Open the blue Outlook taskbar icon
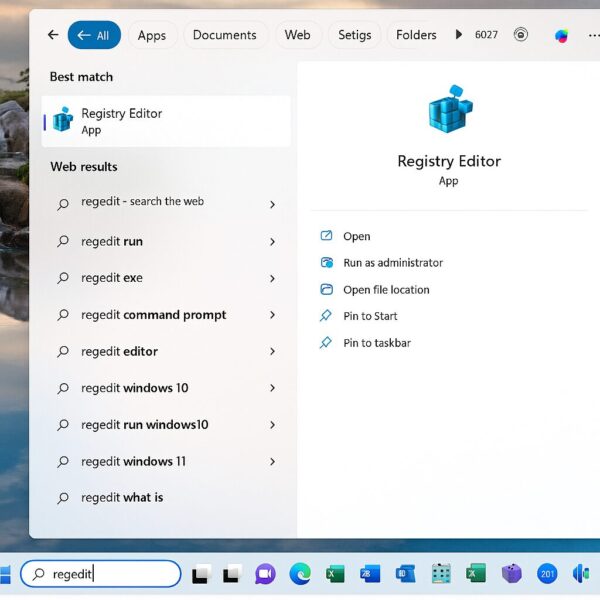600x600 pixels. tap(405, 574)
